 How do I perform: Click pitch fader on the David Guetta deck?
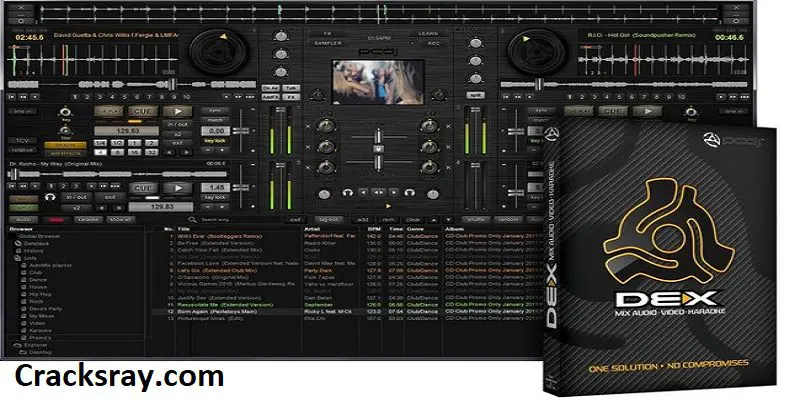(x=240, y=131)
